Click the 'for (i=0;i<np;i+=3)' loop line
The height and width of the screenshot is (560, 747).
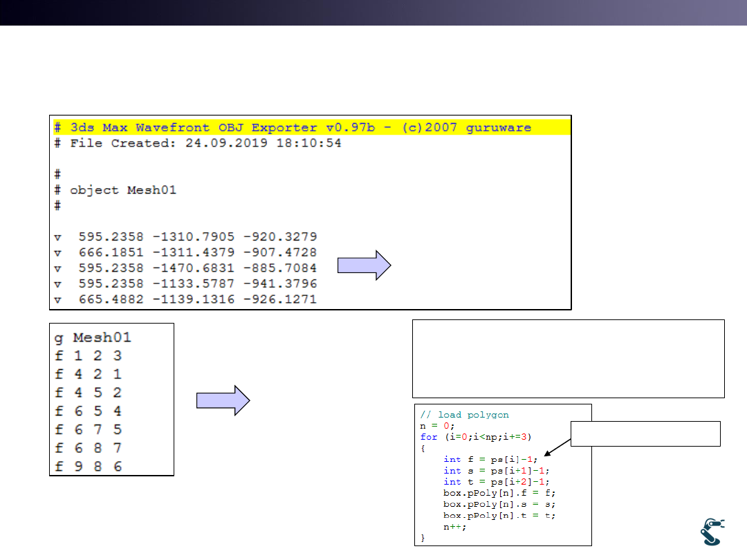click(475, 437)
